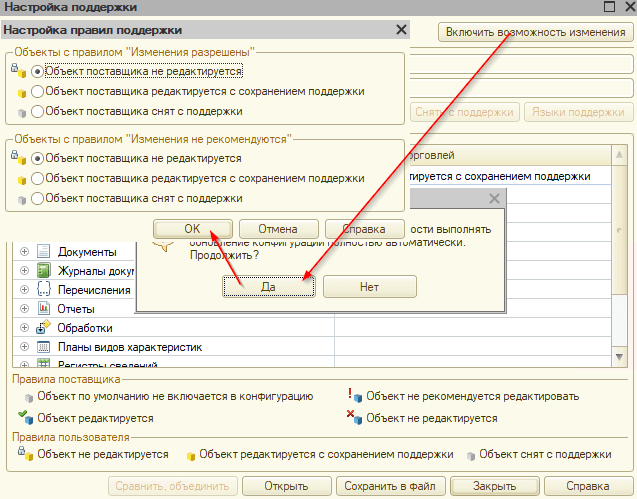Click 'Сохранить в файл' button
The width and height of the screenshot is (637, 499).
(x=390, y=486)
